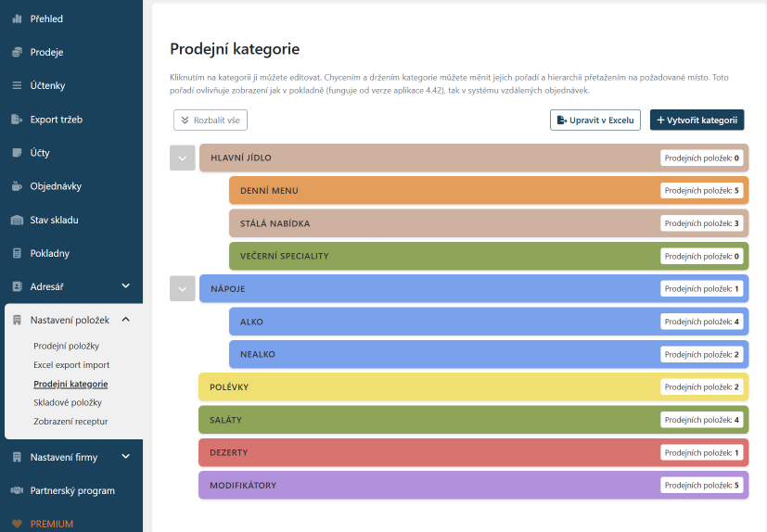The width and height of the screenshot is (767, 532).
Task: Edit the yellow POLÉVKY category
Action: click(474, 387)
